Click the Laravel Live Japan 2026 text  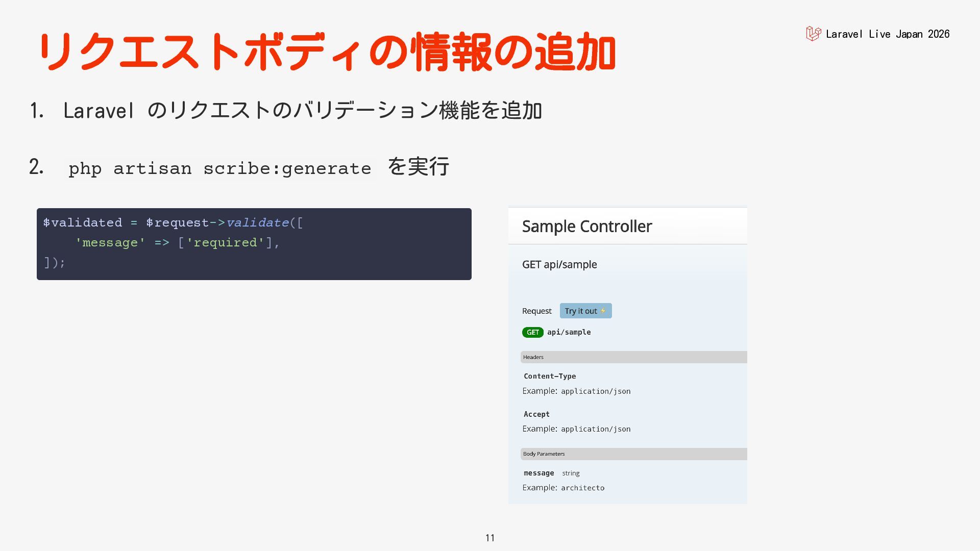click(x=888, y=34)
